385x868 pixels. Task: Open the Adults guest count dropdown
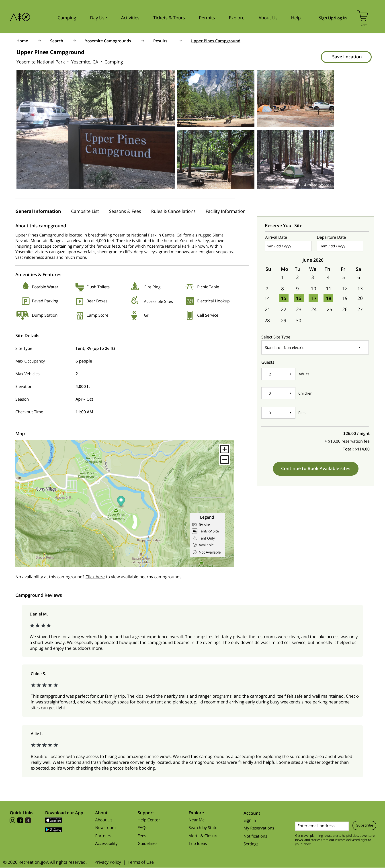[278, 374]
